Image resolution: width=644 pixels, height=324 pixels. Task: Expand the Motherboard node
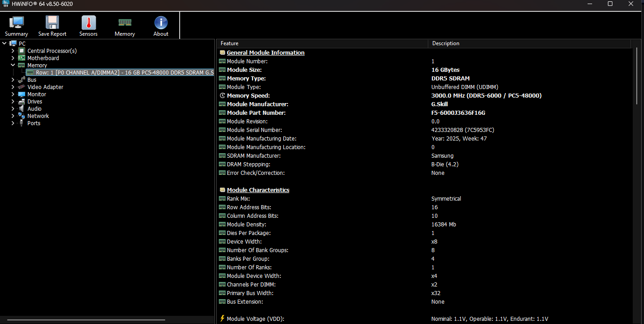tap(13, 58)
